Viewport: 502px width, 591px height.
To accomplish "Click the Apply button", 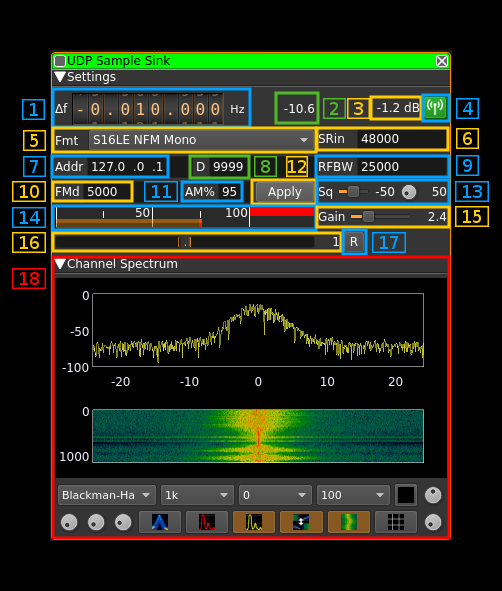I will point(285,192).
